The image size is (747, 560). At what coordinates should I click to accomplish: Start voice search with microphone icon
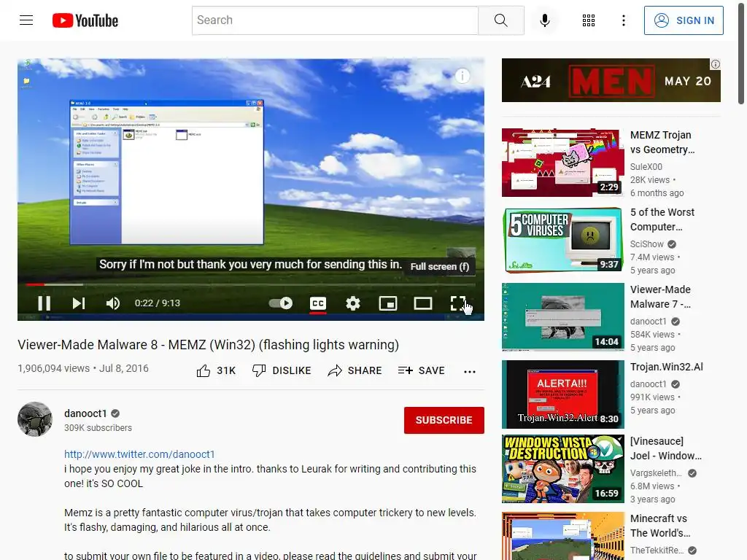[x=545, y=20]
